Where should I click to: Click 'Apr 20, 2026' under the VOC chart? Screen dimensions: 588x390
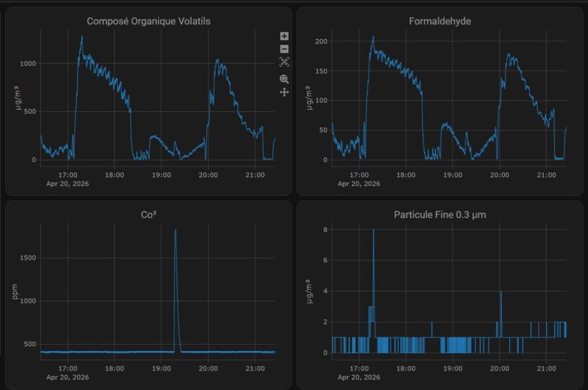[x=68, y=184]
